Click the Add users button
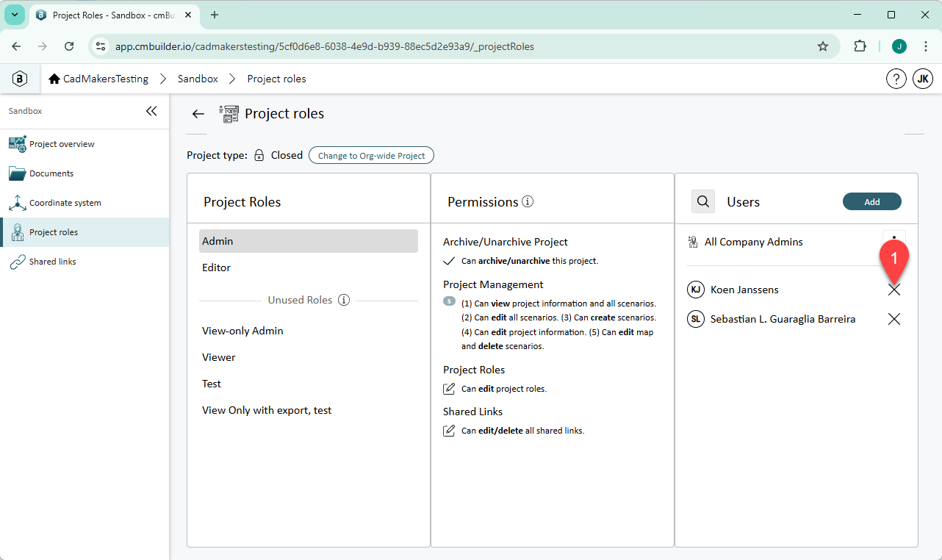Image resolution: width=942 pixels, height=560 pixels. pyautogui.click(x=872, y=201)
